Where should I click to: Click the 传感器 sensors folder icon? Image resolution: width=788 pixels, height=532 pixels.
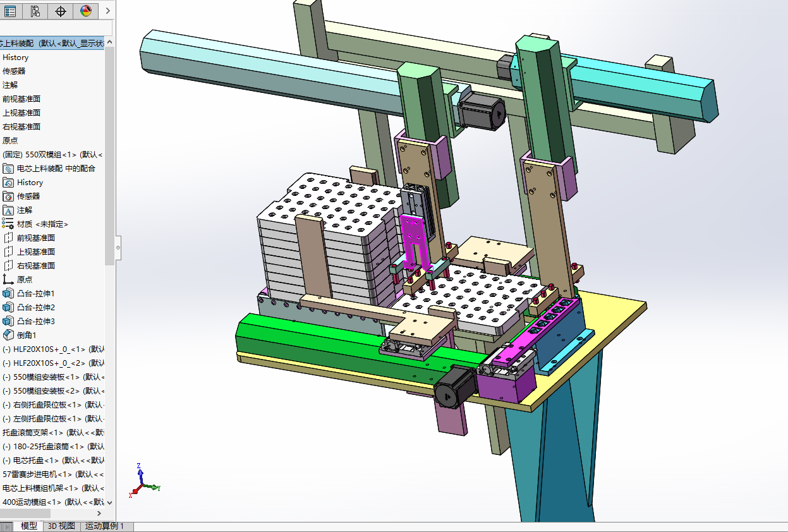pos(8,196)
